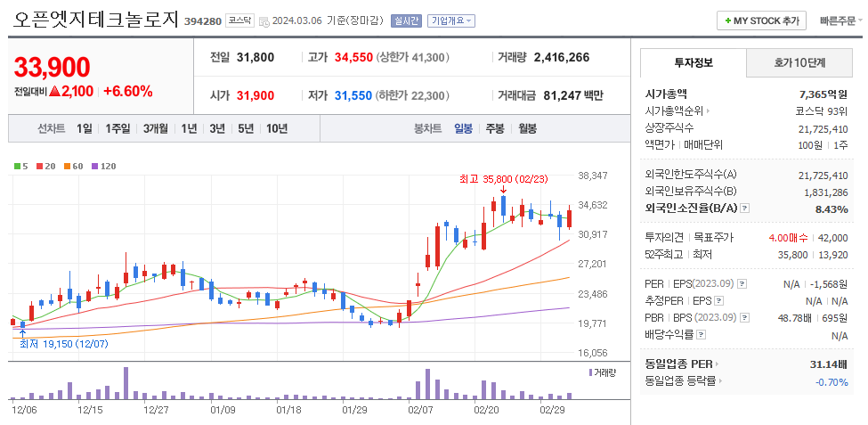This screenshot has width=868, height=425.
Task: Click the 최저 19,150 (12/07) chart marker
Action: [x=64, y=344]
